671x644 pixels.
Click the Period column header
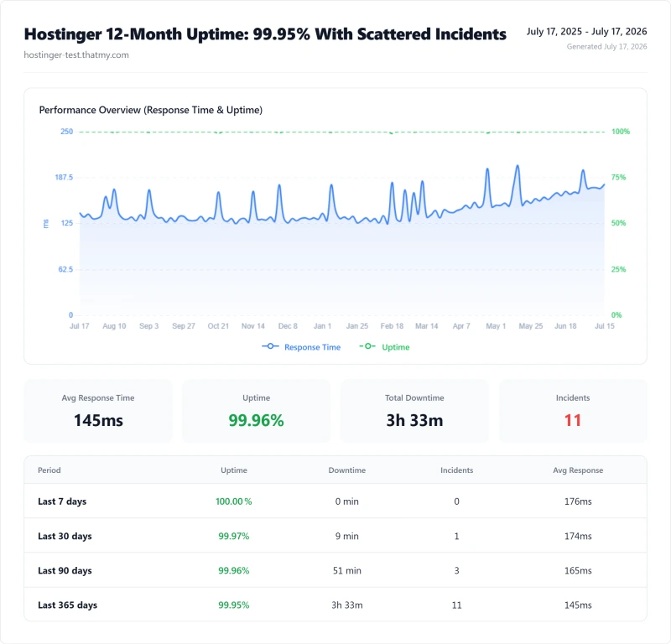(x=49, y=470)
